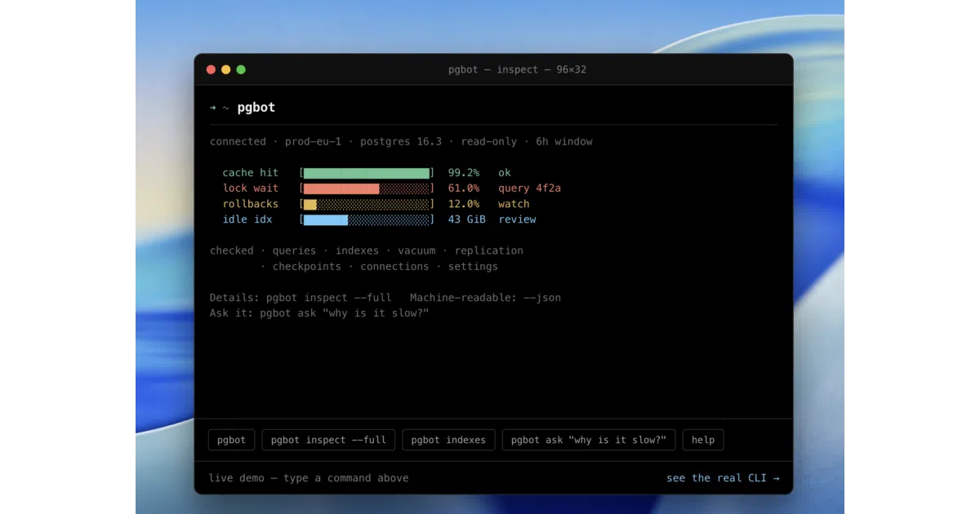Screen dimensions: 980x514
Task: Click the red lock wait progress bar
Action: (x=367, y=188)
